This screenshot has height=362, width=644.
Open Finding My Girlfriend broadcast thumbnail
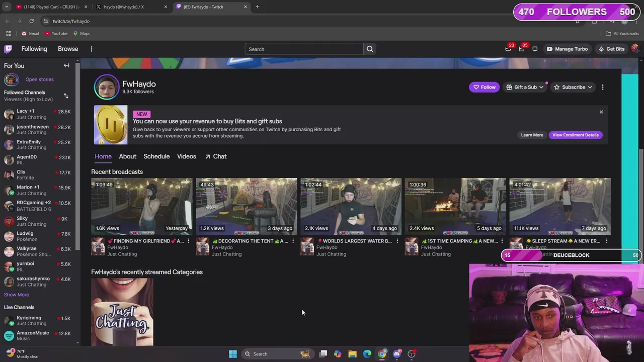click(142, 206)
